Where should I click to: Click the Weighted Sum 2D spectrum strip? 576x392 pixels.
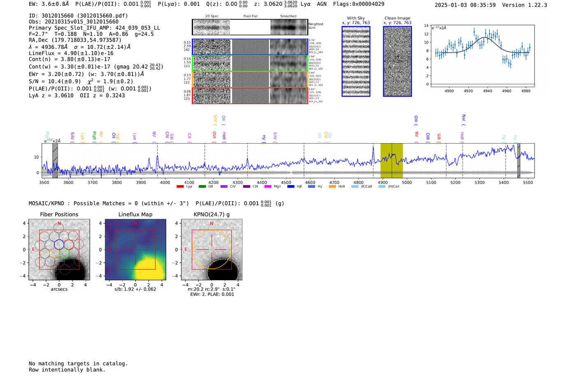[250, 27]
